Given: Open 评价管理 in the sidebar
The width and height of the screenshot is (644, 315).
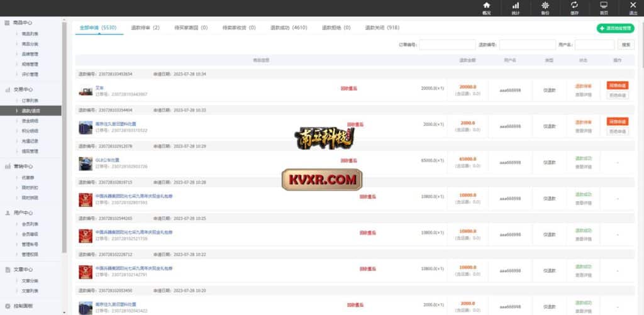Looking at the screenshot, I should (30, 74).
